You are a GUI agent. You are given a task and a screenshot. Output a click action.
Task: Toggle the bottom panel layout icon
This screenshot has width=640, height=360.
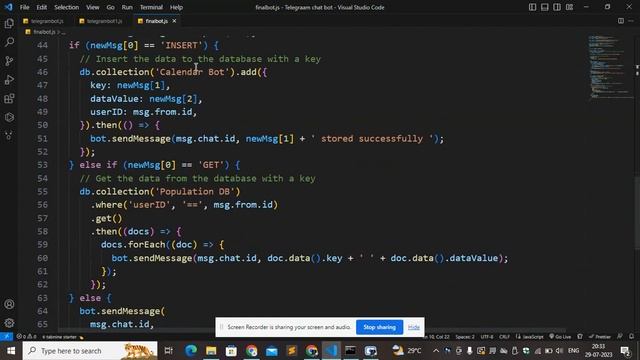tap(544, 7)
